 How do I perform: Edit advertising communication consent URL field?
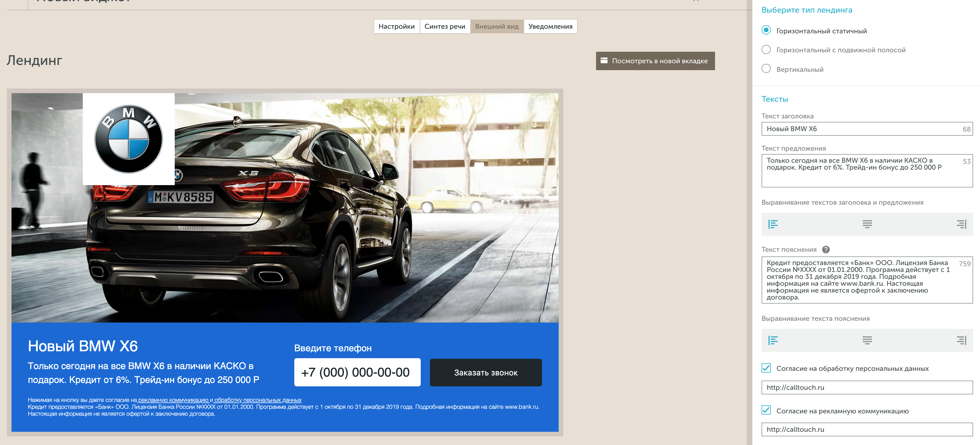click(867, 429)
